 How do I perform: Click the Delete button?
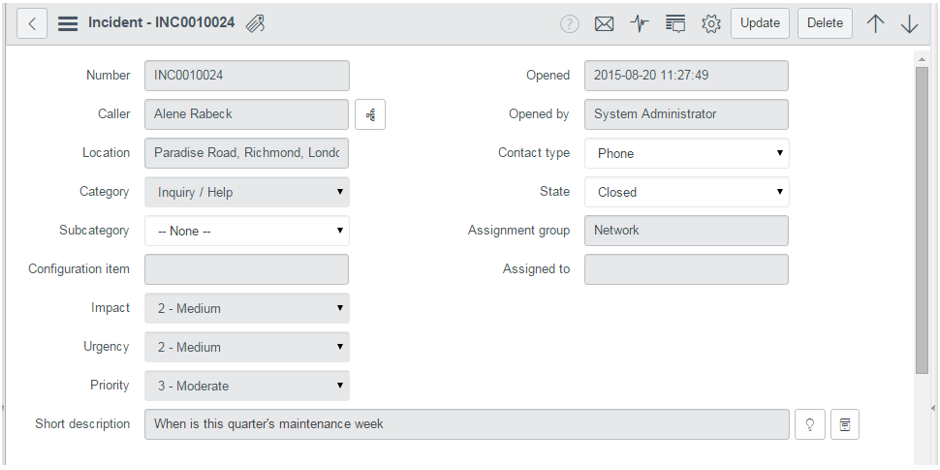tap(825, 23)
